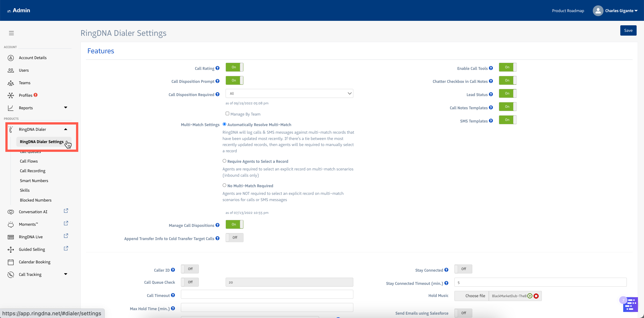This screenshot has height=318, width=644.
Task: Open Call Disposition Required dropdown
Action: pyautogui.click(x=289, y=93)
